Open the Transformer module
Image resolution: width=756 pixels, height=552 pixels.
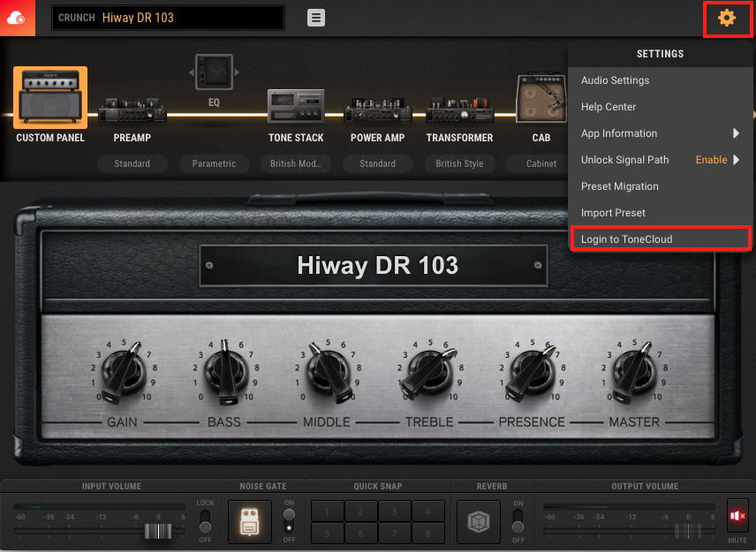(459, 110)
